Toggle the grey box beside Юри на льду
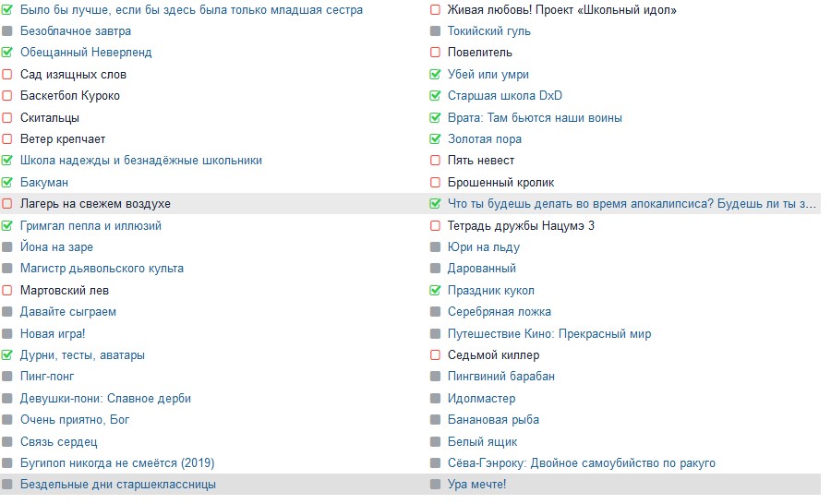 click(435, 247)
